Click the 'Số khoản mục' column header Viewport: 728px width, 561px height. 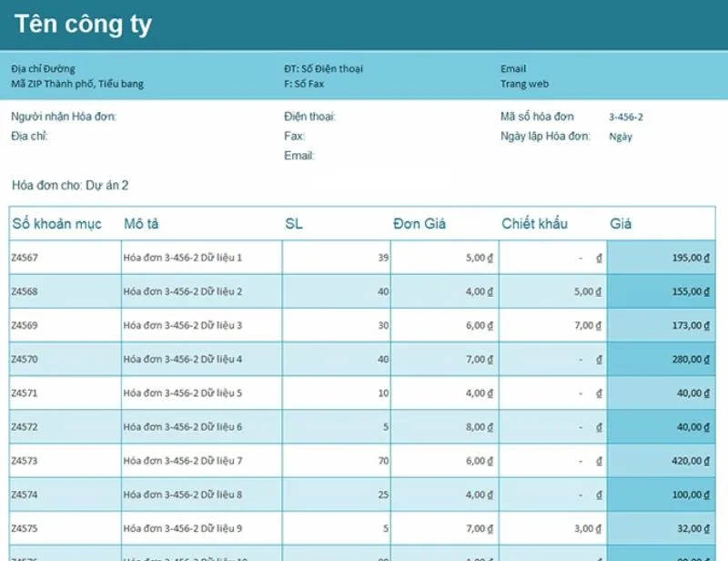point(56,224)
